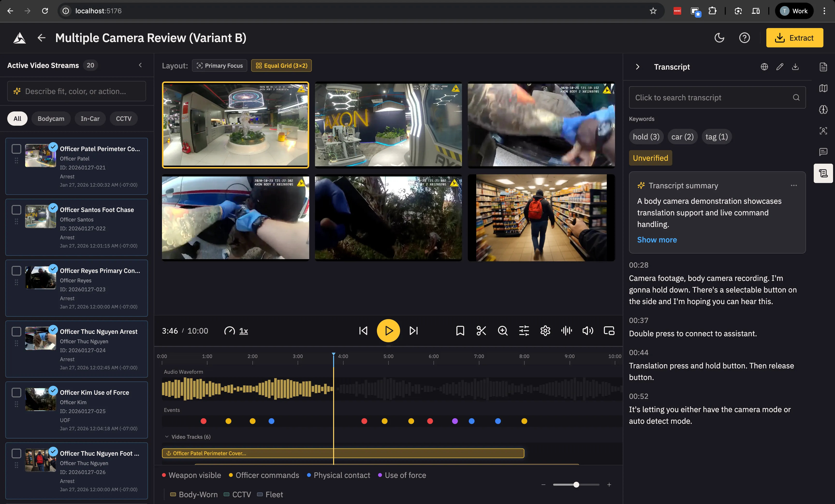Screen dimensions: 835x504
Task: Filter streams by the Bodycam tab
Action: [51, 119]
